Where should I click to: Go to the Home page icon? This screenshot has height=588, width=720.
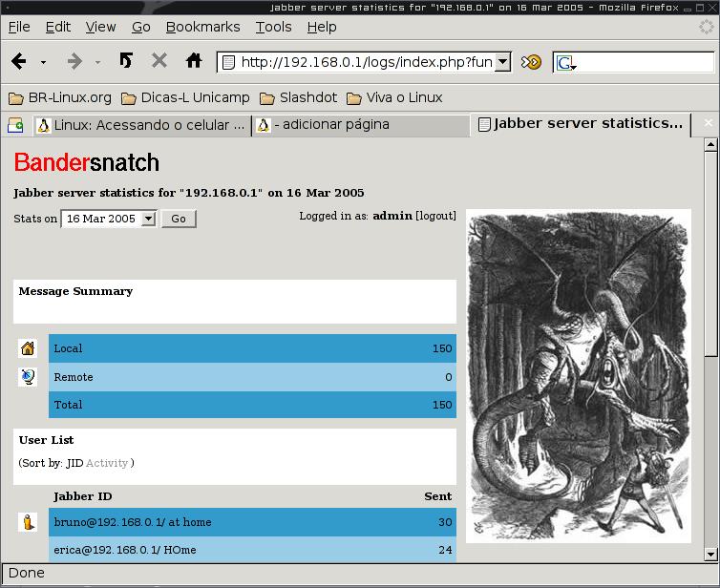pyautogui.click(x=194, y=60)
